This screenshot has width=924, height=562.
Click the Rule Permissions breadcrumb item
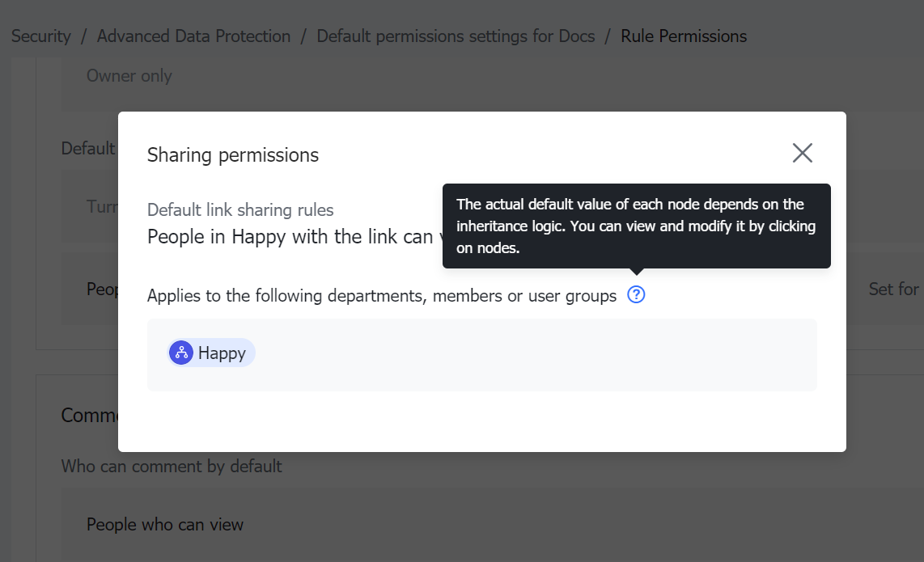click(684, 36)
